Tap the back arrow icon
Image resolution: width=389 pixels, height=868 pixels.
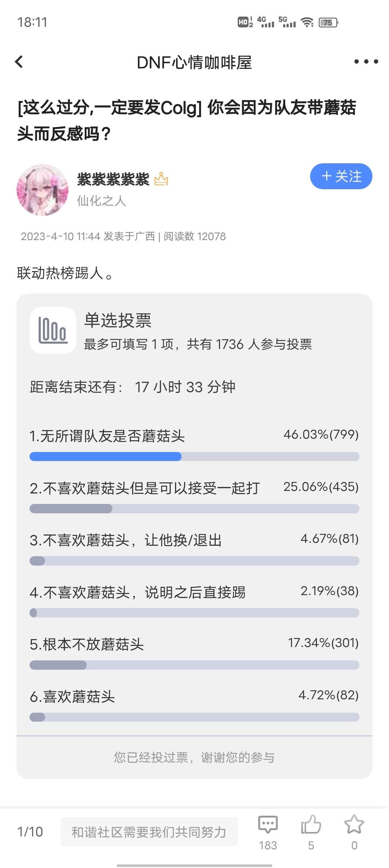[19, 62]
